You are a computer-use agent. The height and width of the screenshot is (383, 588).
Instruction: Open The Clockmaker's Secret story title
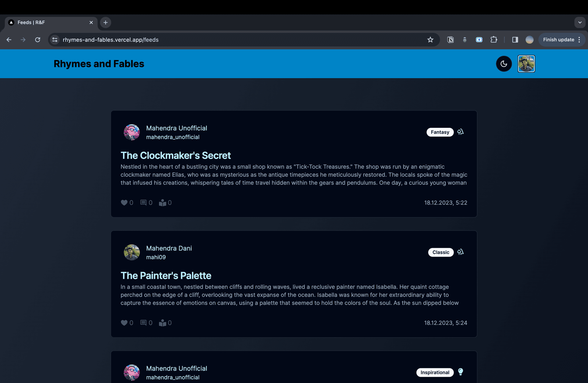[x=175, y=155]
